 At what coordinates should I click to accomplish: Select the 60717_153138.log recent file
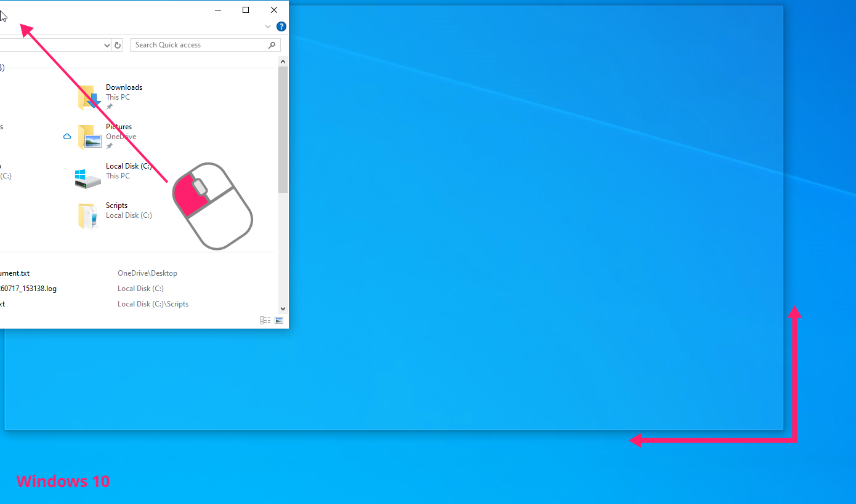(x=28, y=289)
